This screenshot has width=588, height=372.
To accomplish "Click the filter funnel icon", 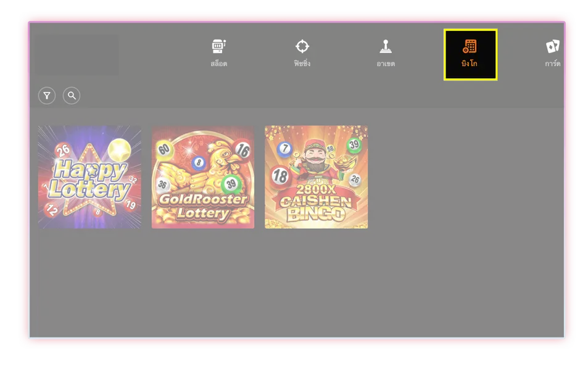I will [47, 96].
